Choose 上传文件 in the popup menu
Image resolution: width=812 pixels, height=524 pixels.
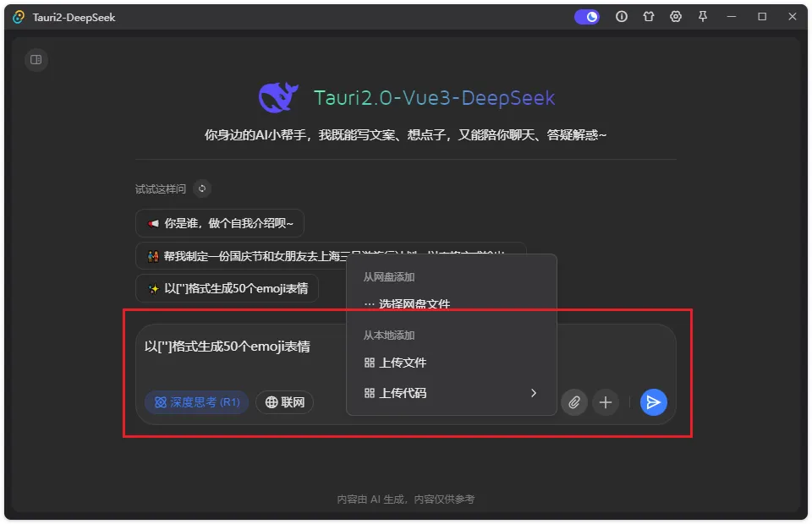point(452,363)
